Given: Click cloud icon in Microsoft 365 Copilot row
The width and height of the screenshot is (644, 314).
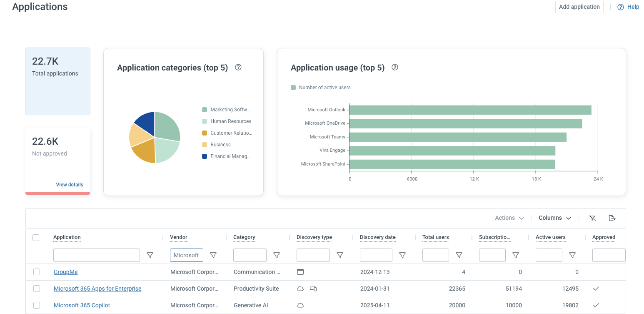Looking at the screenshot, I should [x=300, y=305].
